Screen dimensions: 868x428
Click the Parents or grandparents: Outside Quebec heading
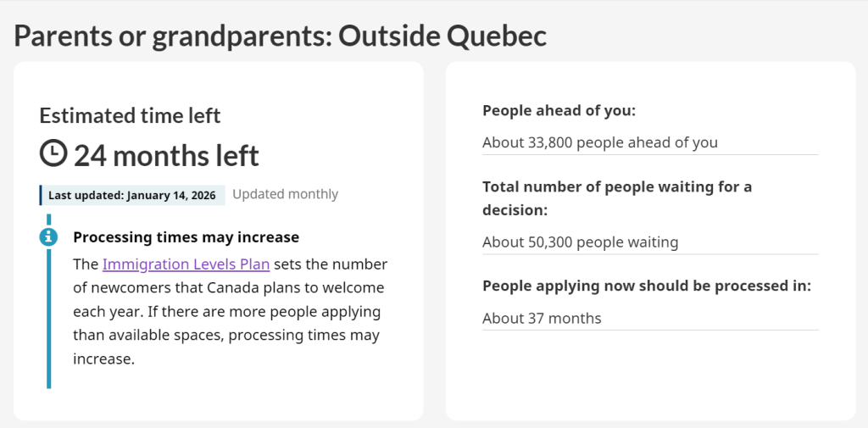tap(280, 36)
